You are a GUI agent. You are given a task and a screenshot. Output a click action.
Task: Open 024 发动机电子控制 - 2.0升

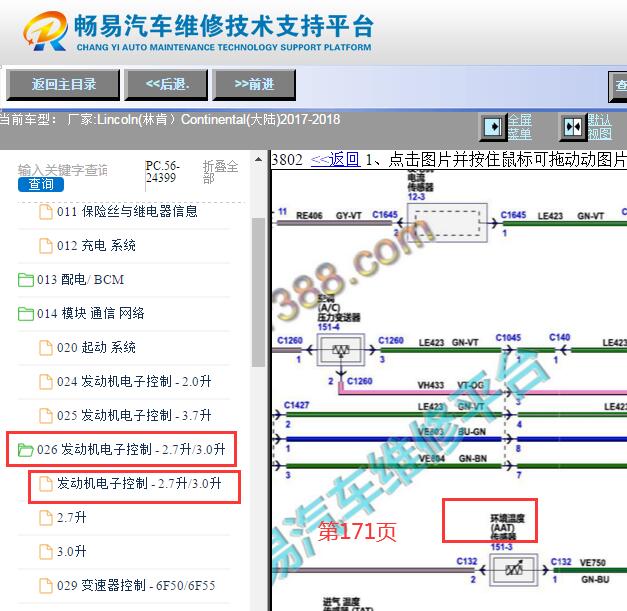pyautogui.click(x=134, y=381)
